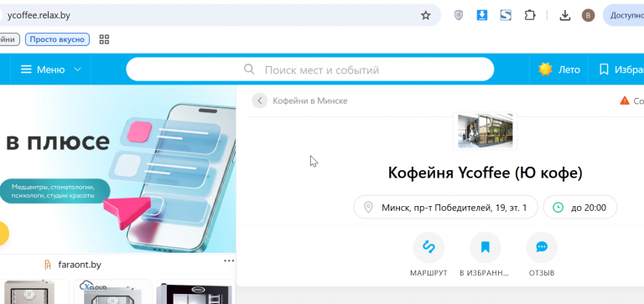This screenshot has height=304, width=644.
Task: Expand the Меню dropdown chevron
Action: (x=78, y=70)
